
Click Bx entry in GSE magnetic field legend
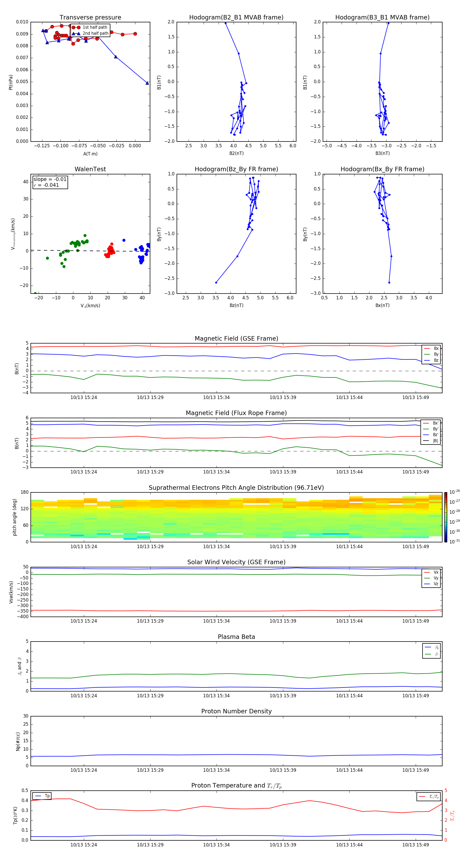pyautogui.click(x=431, y=349)
